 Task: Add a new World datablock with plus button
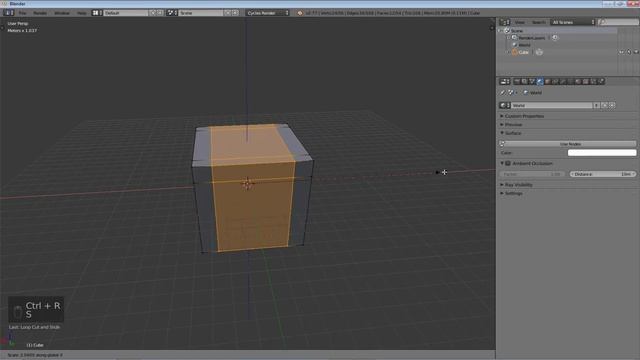point(604,105)
